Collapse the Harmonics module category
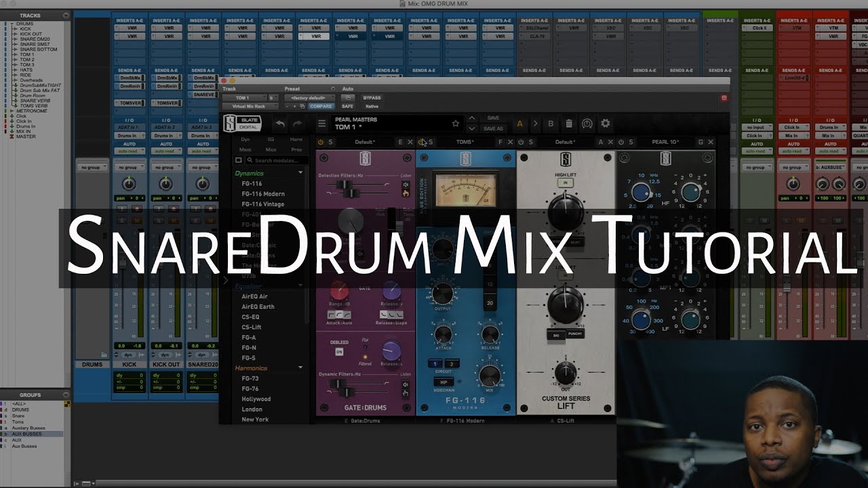 [x=301, y=367]
